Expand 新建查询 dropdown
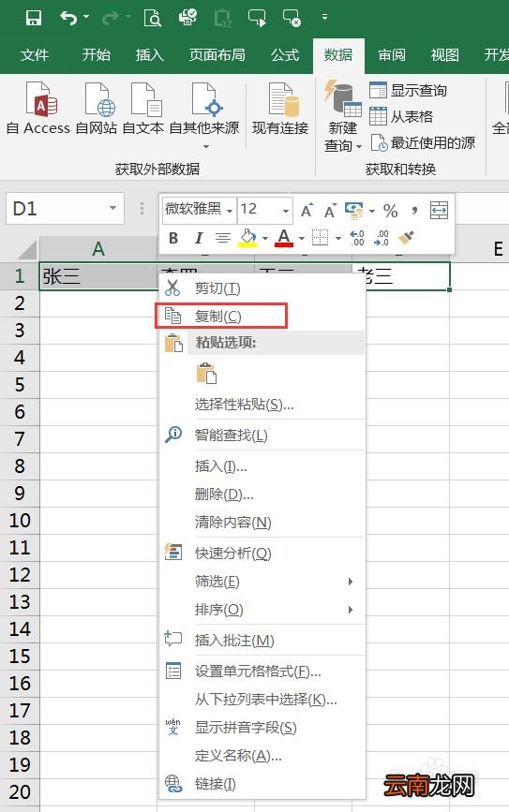This screenshot has width=509, height=812. (x=359, y=147)
